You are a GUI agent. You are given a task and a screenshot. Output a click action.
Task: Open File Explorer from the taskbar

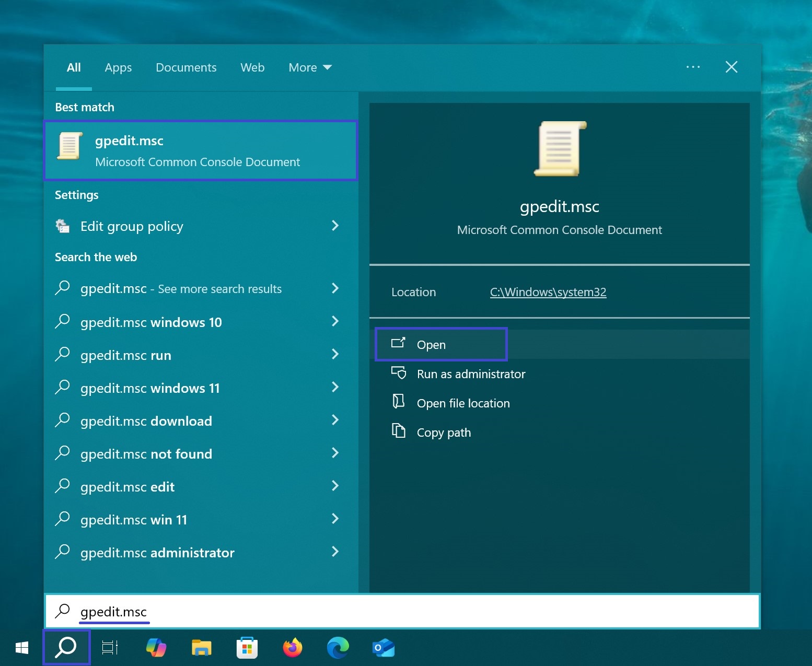201,648
